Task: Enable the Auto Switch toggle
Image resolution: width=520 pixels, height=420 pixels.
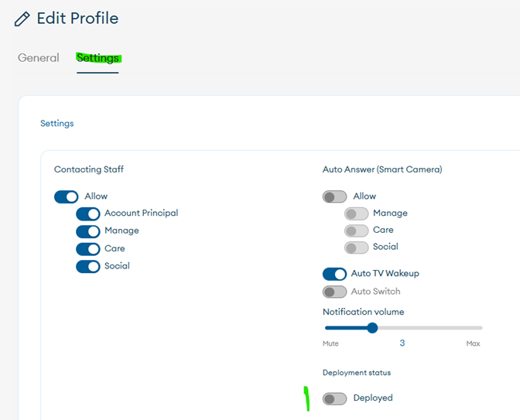Action: pyautogui.click(x=334, y=292)
